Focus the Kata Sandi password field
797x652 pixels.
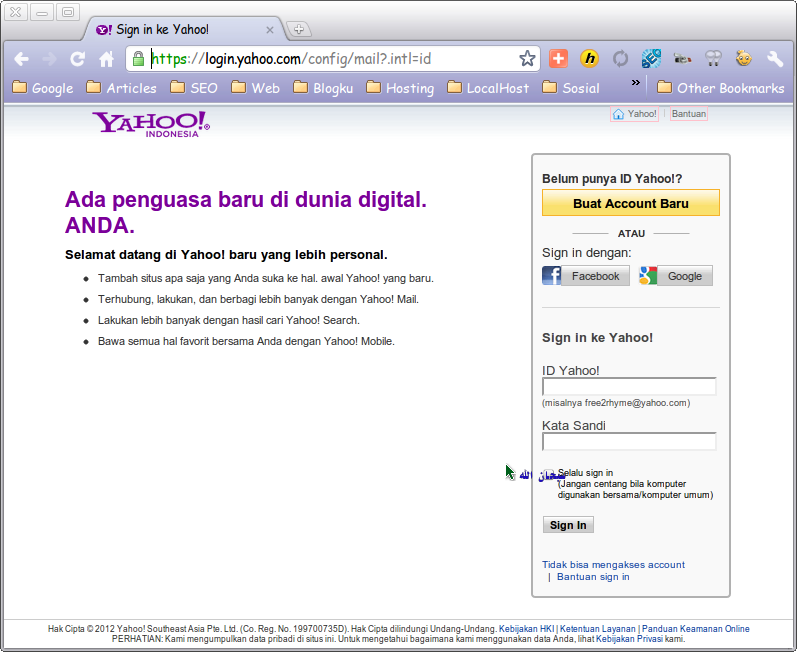(629, 442)
